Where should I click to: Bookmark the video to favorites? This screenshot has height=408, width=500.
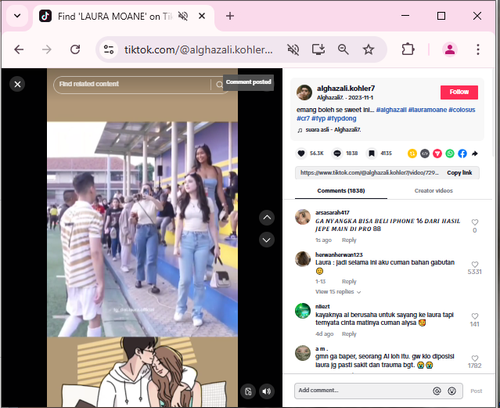[371, 153]
